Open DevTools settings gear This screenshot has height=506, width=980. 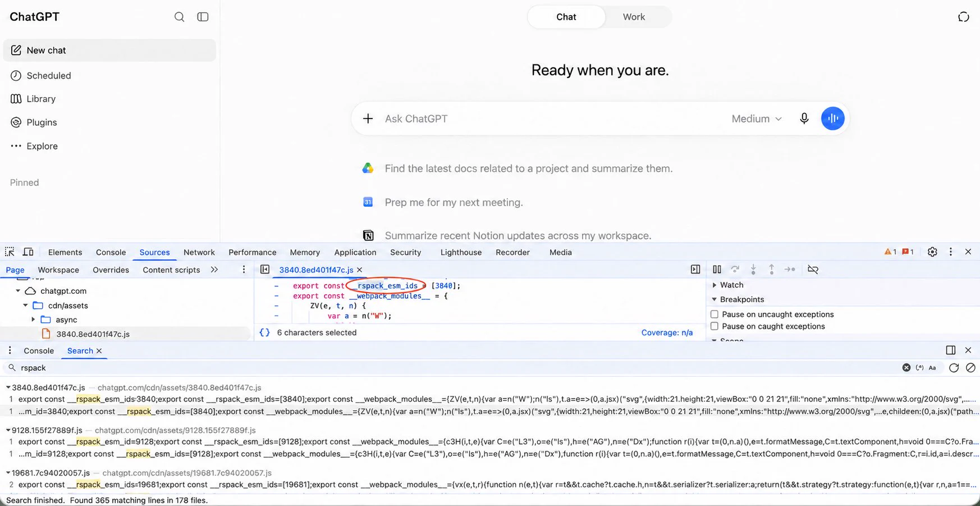tap(932, 252)
